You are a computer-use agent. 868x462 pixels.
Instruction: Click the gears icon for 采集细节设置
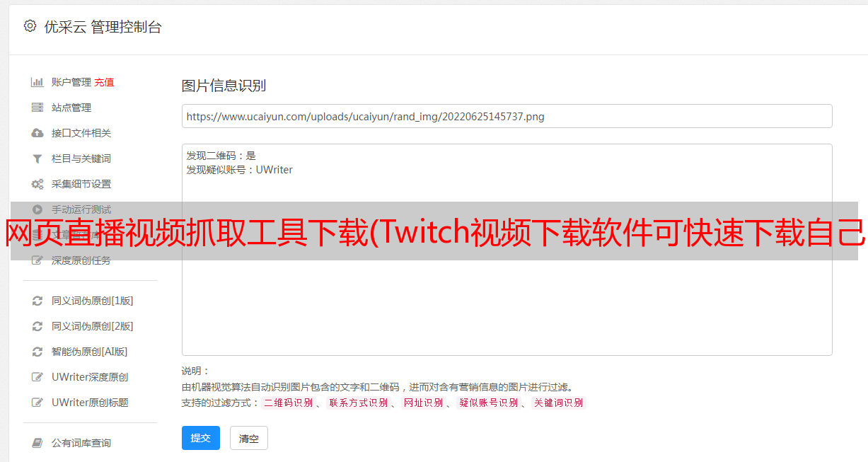coord(37,184)
